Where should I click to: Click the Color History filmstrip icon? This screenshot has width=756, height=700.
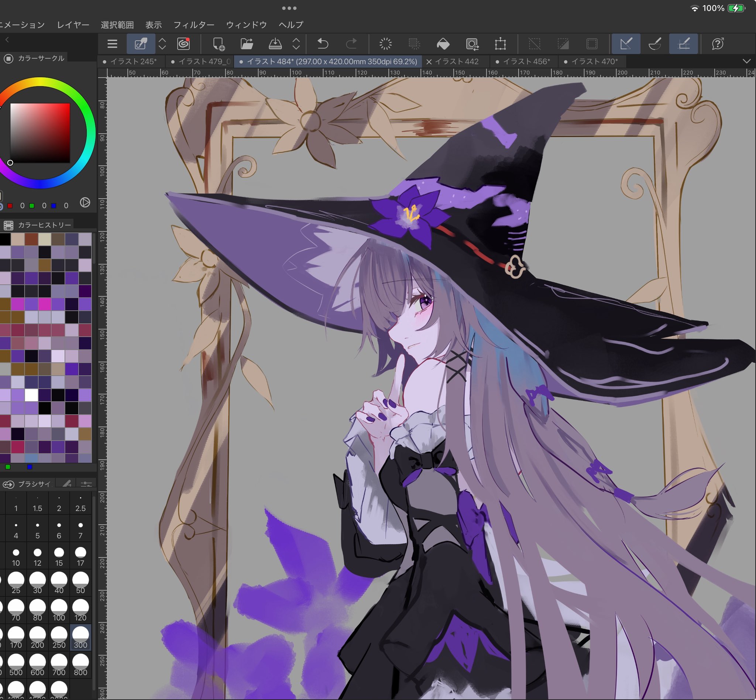8,225
